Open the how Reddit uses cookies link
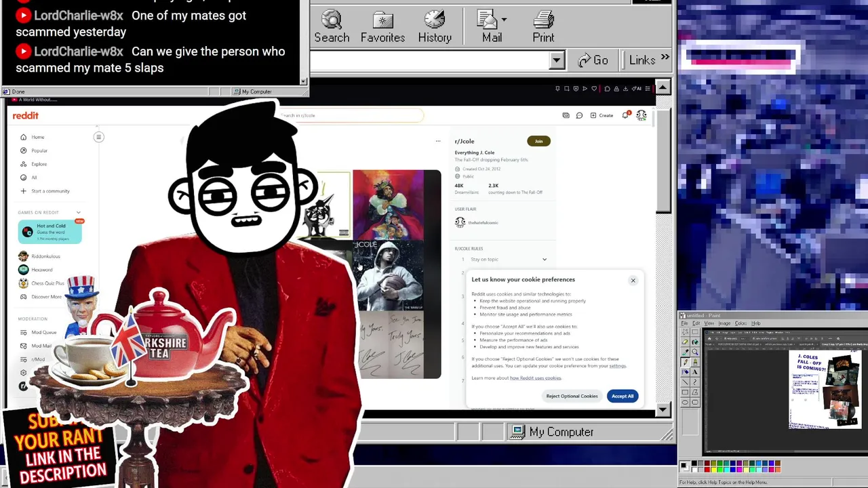Viewport: 868px width, 488px height. click(535, 378)
